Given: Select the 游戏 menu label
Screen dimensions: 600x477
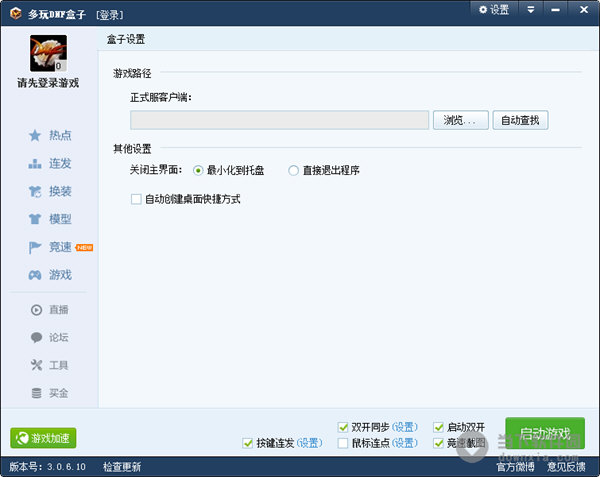Looking at the screenshot, I should coord(60,275).
